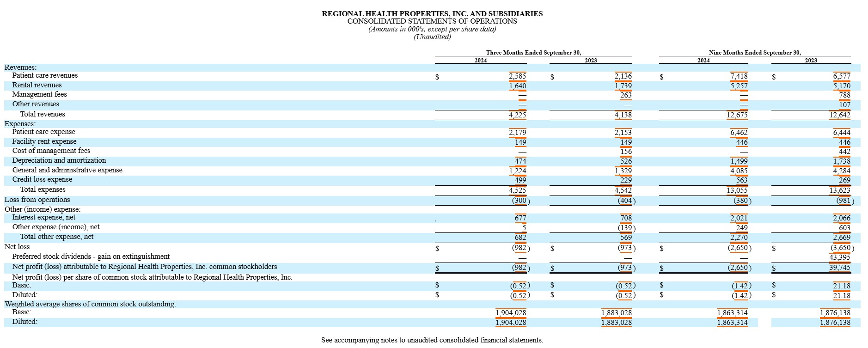Select general and administrative value 4,085
The image size is (868, 348).
(x=739, y=171)
